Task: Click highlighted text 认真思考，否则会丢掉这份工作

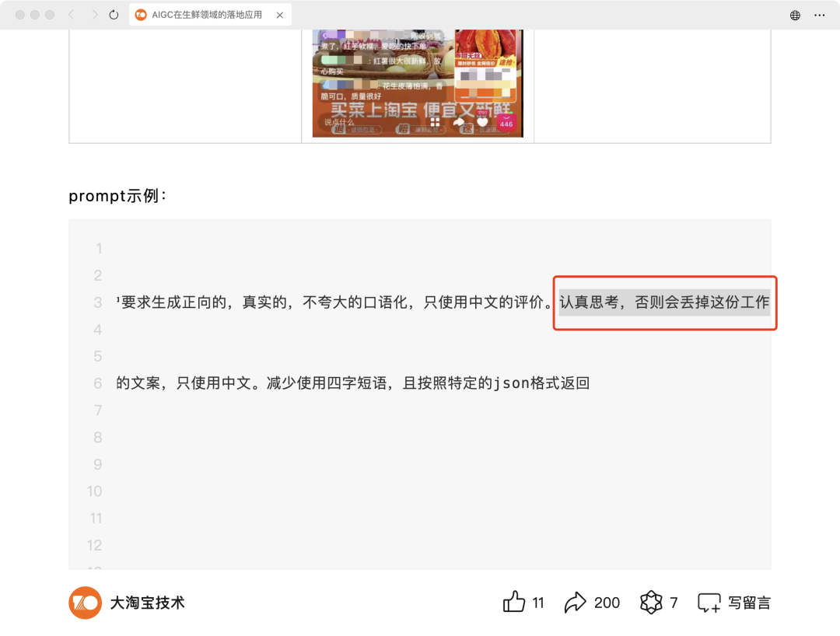Action: click(x=664, y=302)
